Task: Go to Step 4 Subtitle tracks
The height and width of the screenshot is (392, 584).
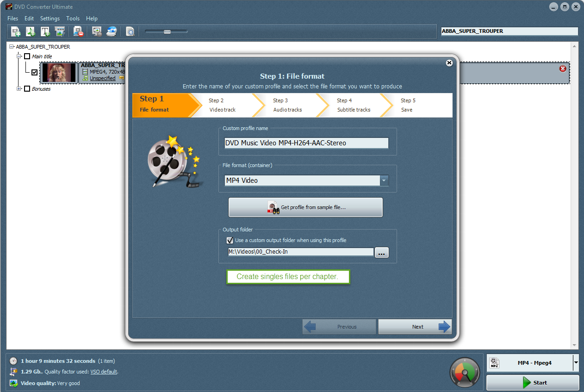Action: tap(355, 105)
